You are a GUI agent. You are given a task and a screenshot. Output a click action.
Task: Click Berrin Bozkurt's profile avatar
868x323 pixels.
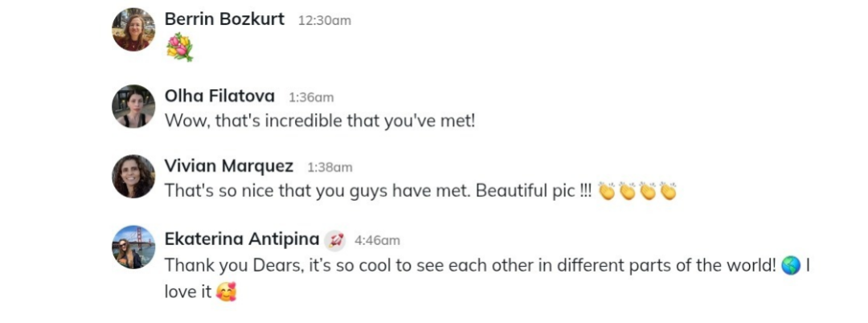pyautogui.click(x=133, y=30)
